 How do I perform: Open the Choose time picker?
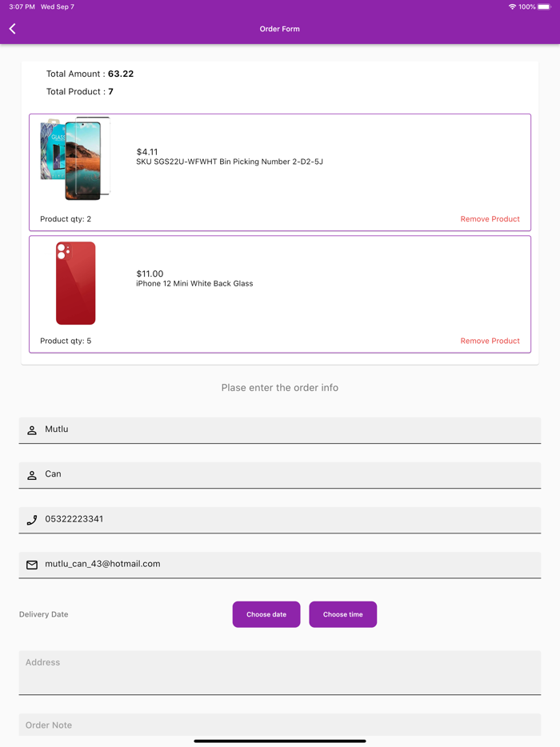[x=342, y=614]
